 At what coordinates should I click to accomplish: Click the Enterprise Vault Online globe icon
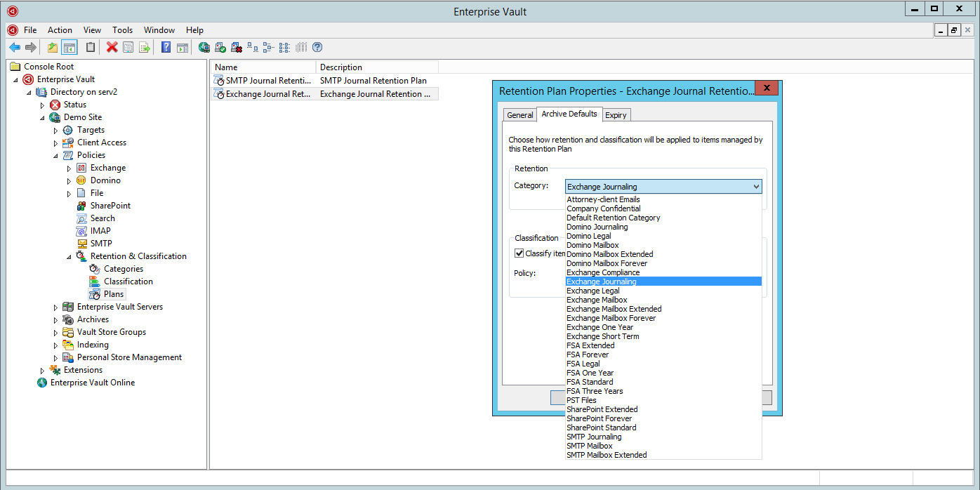[x=42, y=383]
